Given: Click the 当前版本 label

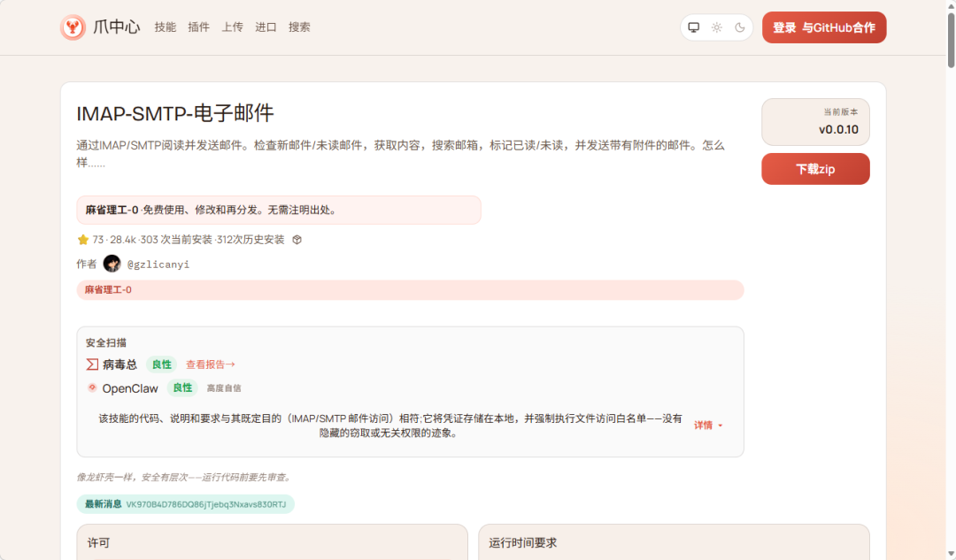Looking at the screenshot, I should tap(841, 112).
